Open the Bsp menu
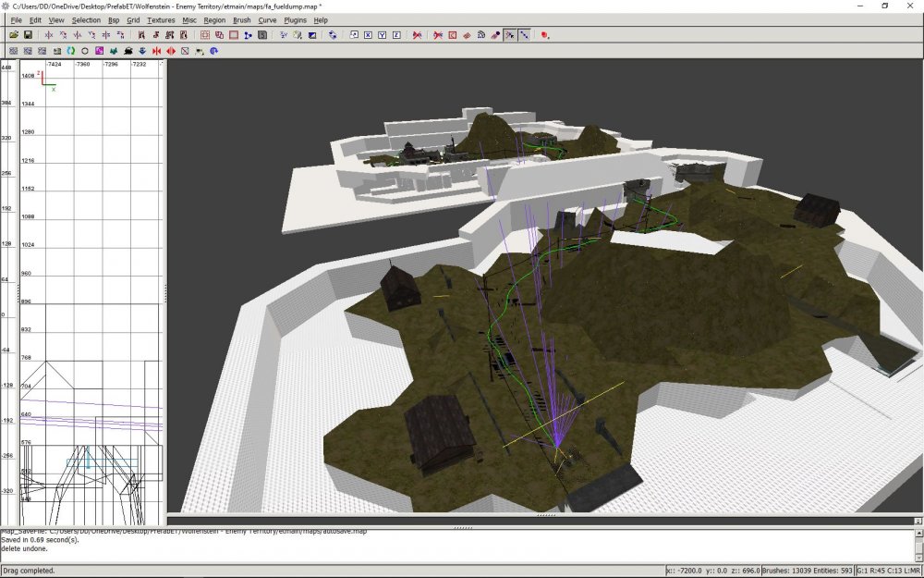 114,20
